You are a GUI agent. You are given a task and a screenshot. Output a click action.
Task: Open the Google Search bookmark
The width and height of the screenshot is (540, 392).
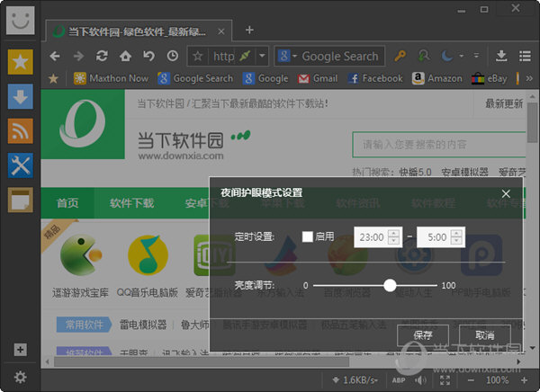coord(195,79)
